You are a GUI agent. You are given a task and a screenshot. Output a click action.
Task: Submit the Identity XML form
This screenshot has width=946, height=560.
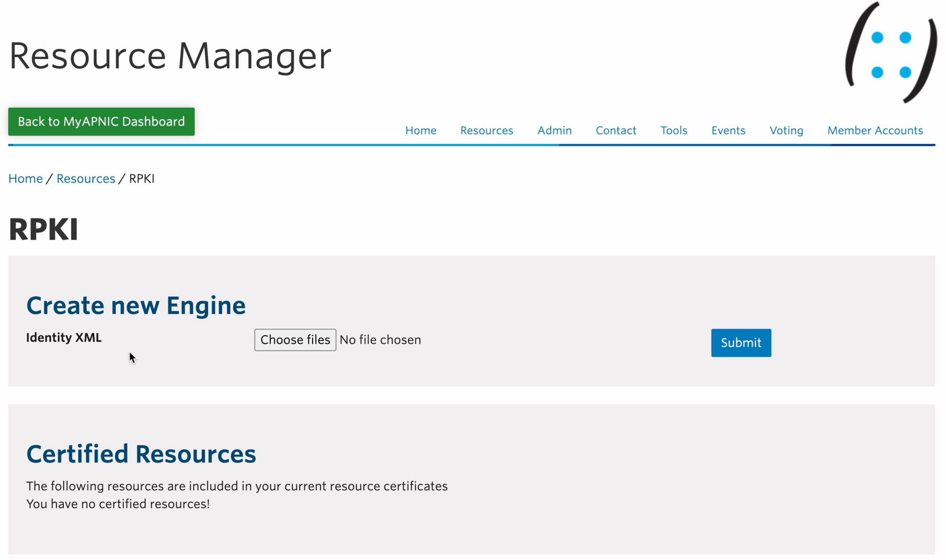tap(741, 343)
